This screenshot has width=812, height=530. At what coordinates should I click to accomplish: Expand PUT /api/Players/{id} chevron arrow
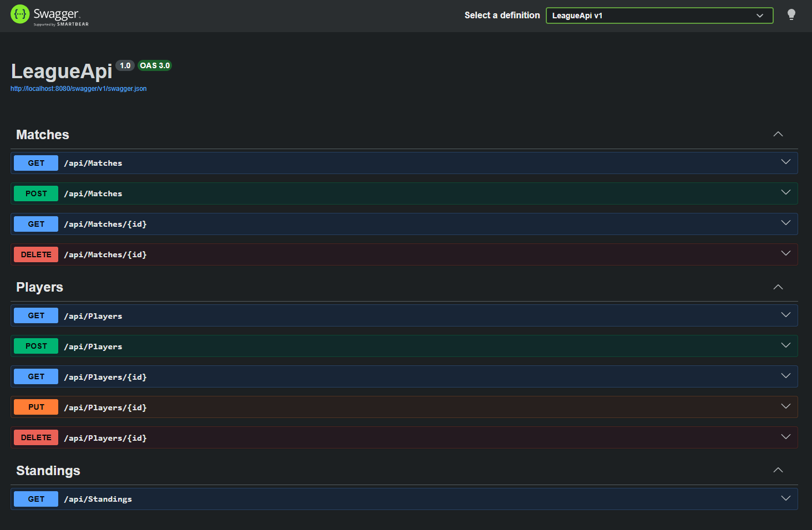786,406
